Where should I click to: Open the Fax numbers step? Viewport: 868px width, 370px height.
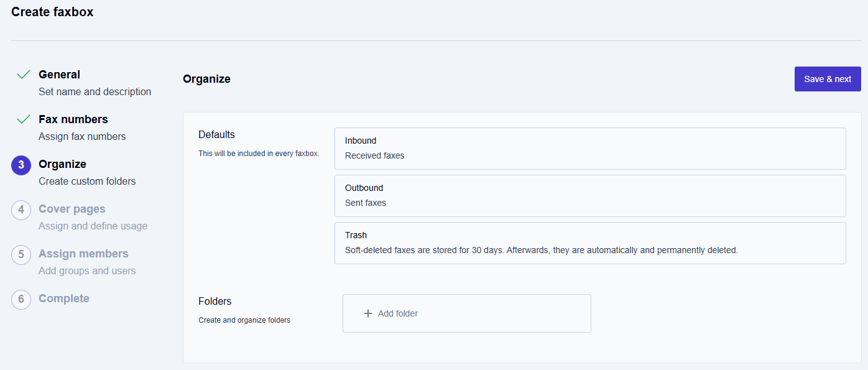(73, 119)
